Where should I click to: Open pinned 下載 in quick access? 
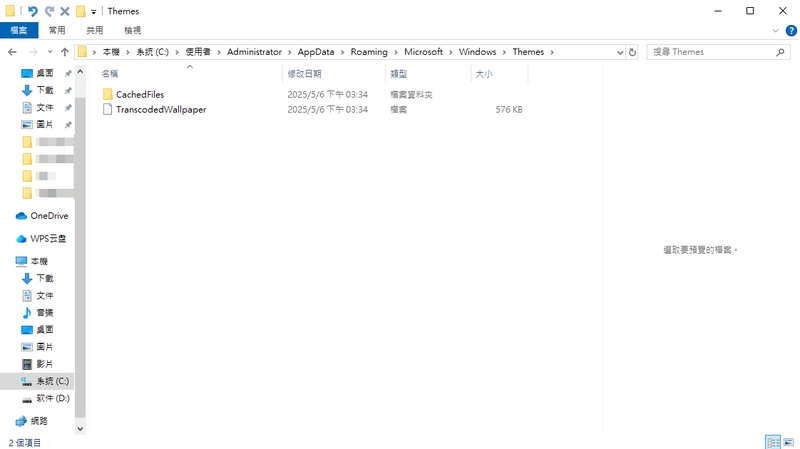[44, 90]
